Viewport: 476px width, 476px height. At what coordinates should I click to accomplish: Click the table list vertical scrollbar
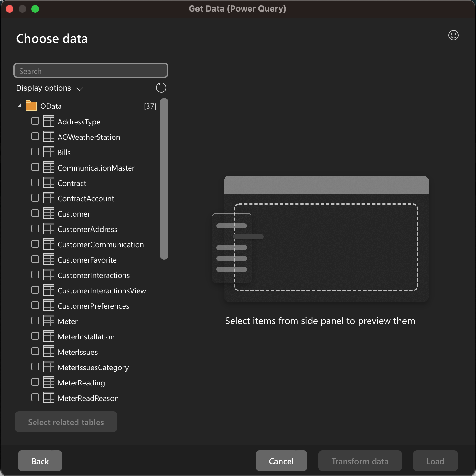click(x=164, y=179)
